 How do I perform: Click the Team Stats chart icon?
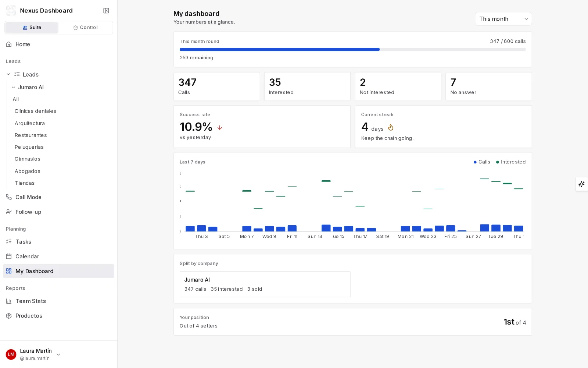tap(9, 301)
